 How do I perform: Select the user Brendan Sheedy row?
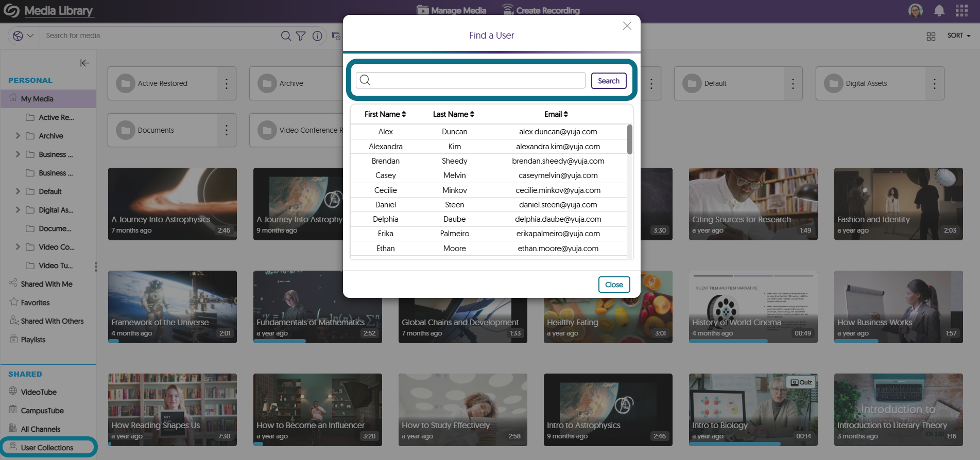click(489, 161)
